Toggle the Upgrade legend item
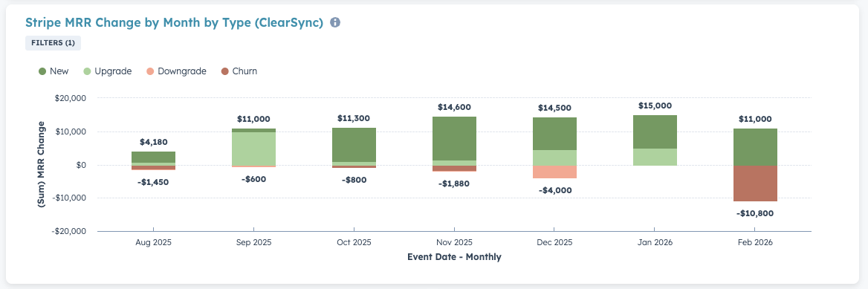This screenshot has height=289, width=868. point(108,71)
